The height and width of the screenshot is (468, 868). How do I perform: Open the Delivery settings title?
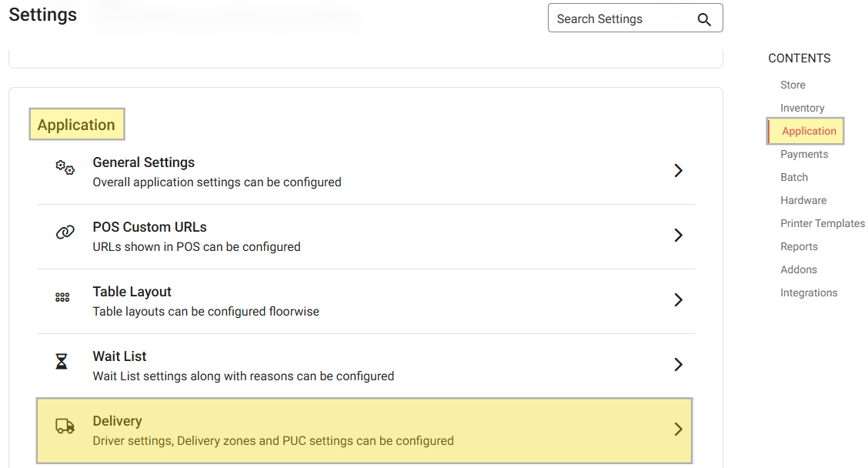click(118, 421)
